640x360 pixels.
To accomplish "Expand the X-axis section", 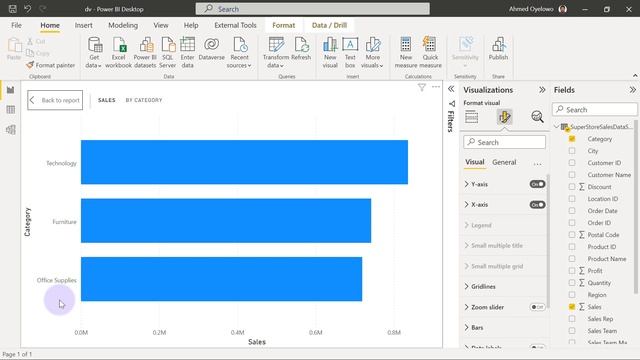I will tap(467, 204).
